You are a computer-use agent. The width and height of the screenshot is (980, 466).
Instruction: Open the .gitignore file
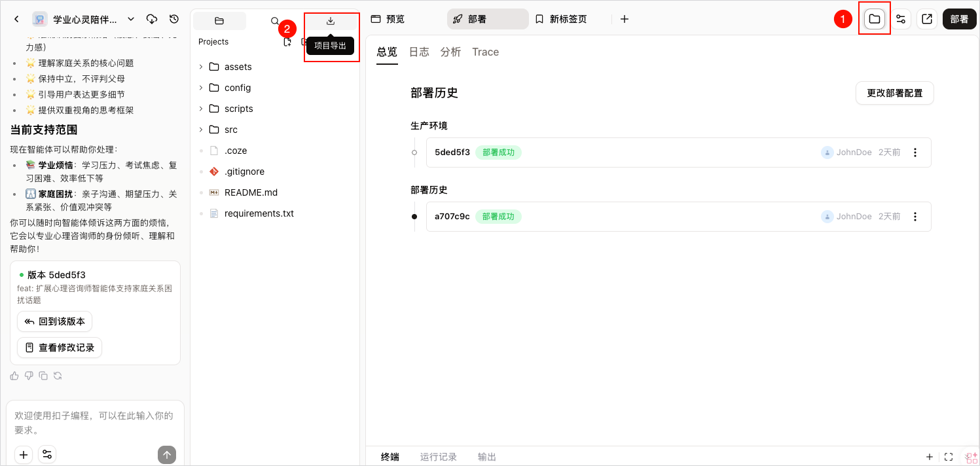coord(244,171)
